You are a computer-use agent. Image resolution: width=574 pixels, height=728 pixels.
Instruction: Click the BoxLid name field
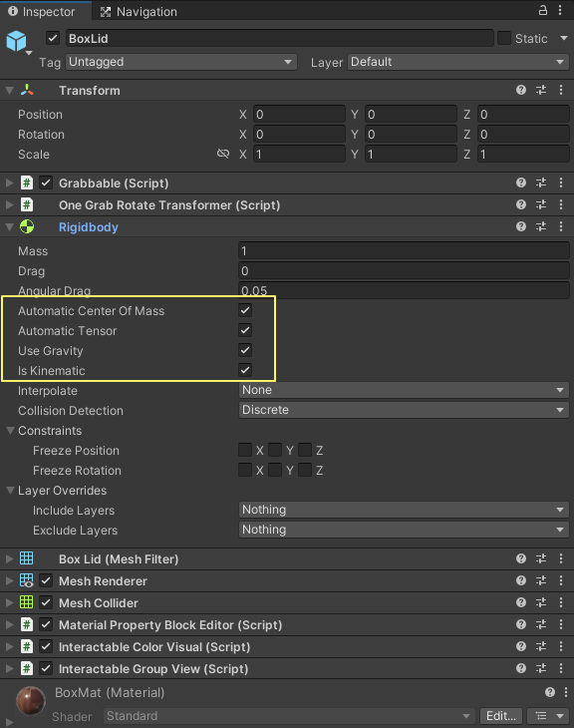[x=279, y=38]
